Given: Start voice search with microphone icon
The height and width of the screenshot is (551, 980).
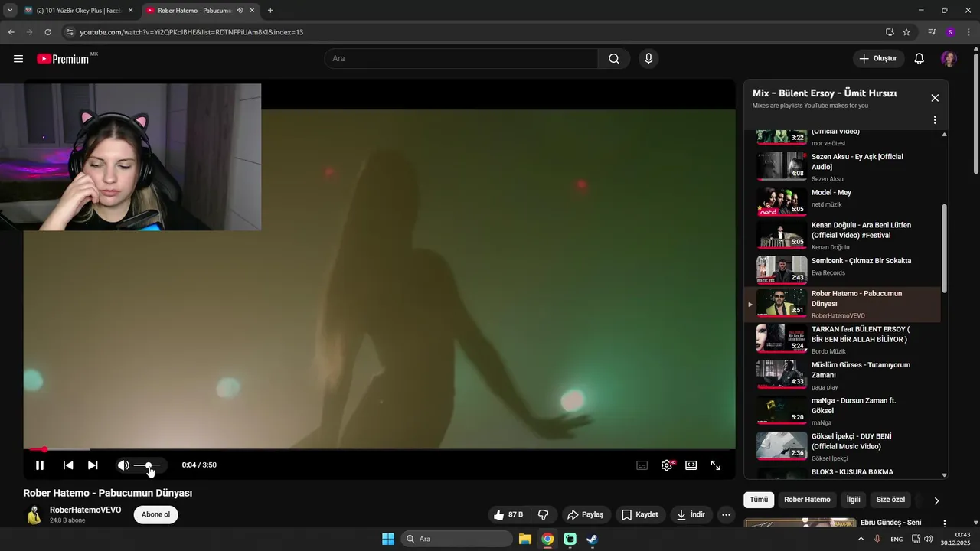Looking at the screenshot, I should tap(648, 59).
